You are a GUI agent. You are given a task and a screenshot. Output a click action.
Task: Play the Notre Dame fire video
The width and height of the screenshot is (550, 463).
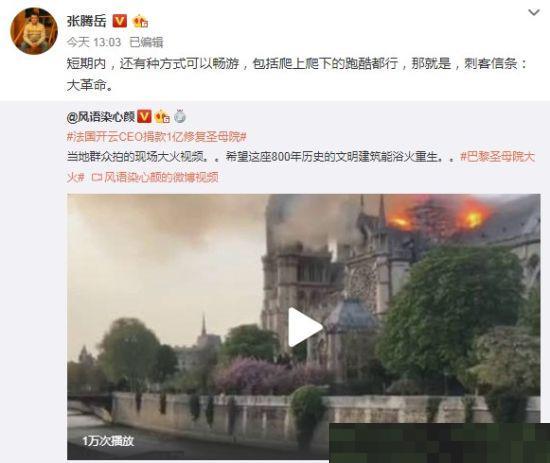coord(304,327)
